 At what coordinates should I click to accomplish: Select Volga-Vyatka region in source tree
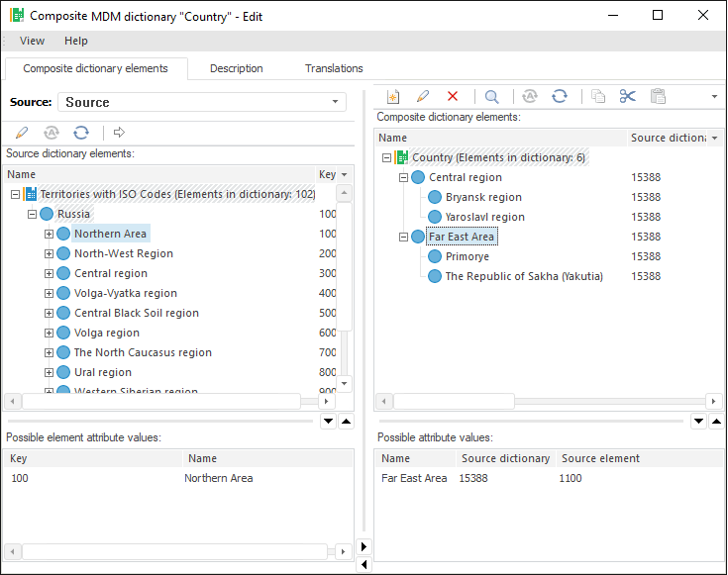coord(126,293)
